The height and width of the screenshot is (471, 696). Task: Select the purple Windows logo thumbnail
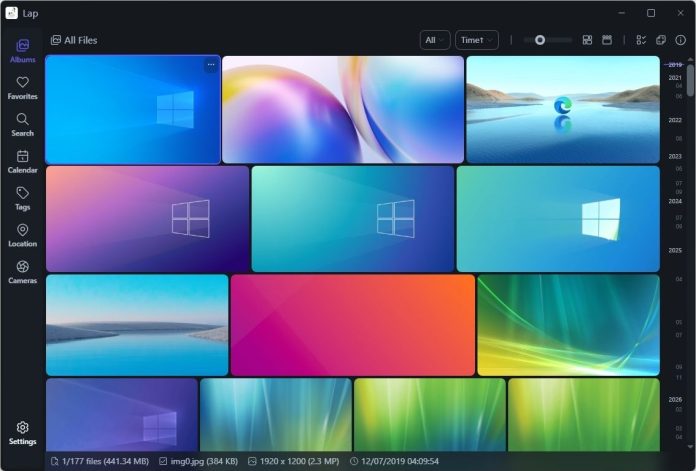click(122, 415)
